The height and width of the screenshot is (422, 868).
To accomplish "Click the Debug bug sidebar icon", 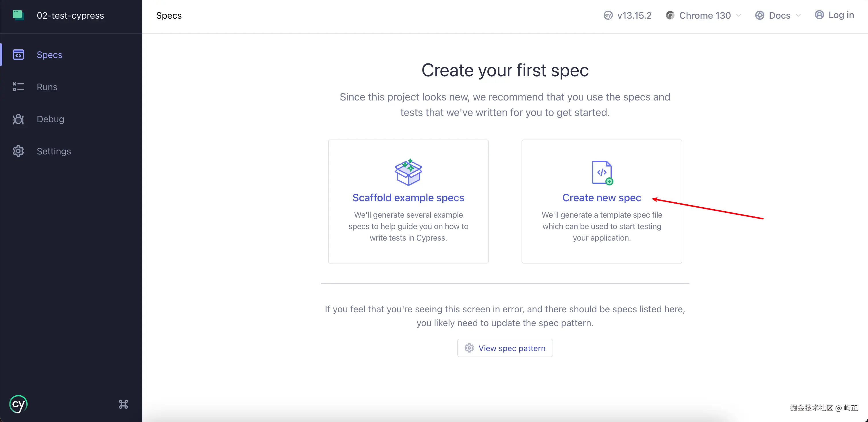I will tap(18, 119).
